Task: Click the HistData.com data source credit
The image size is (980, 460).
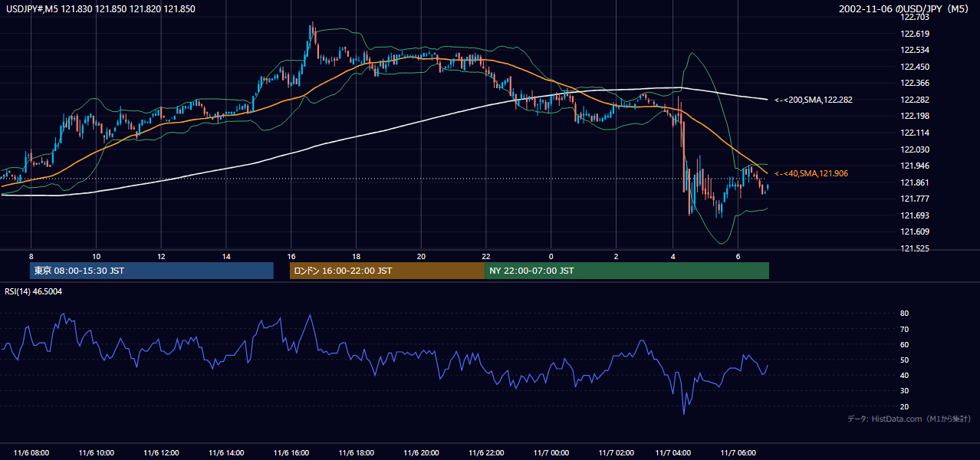Action: click(x=909, y=419)
